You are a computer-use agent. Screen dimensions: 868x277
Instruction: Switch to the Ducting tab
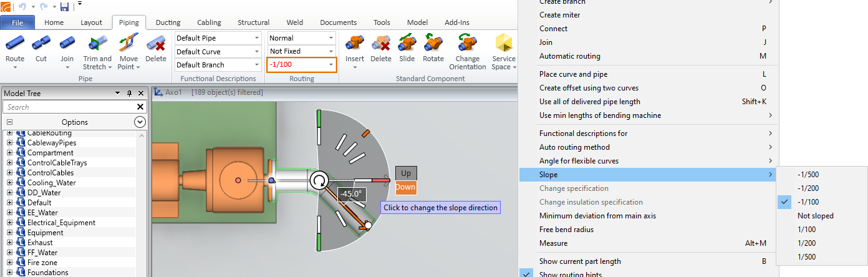click(168, 22)
